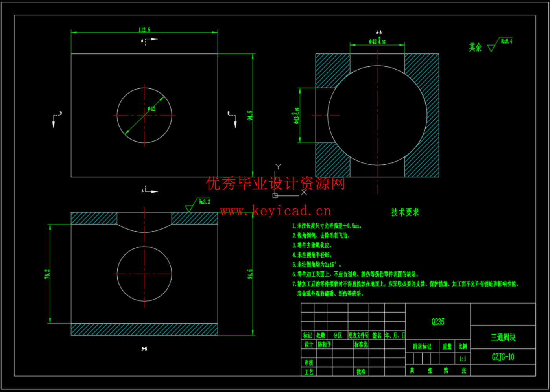This screenshot has width=550, height=392.
Task: Select the right section B arrow marker
Action: tap(233, 118)
